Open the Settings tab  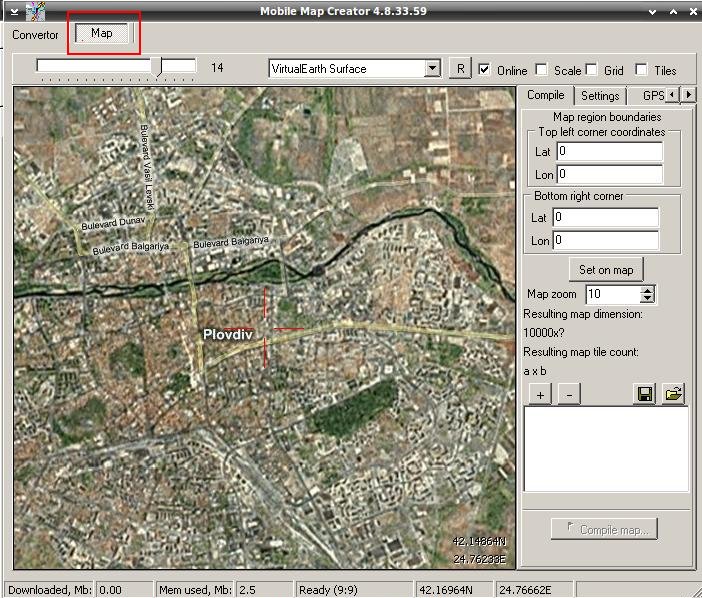[600, 96]
